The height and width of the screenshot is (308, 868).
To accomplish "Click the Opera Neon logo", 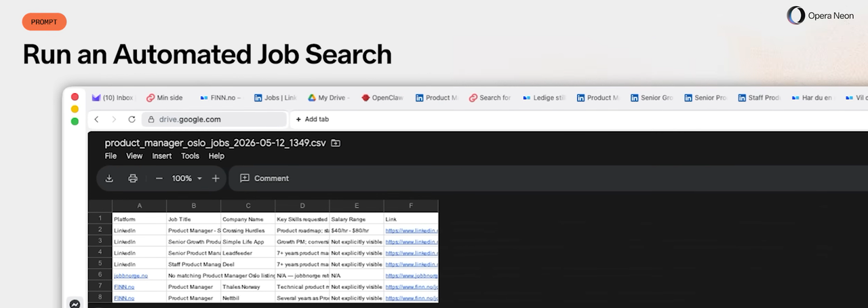I will pos(821,16).
